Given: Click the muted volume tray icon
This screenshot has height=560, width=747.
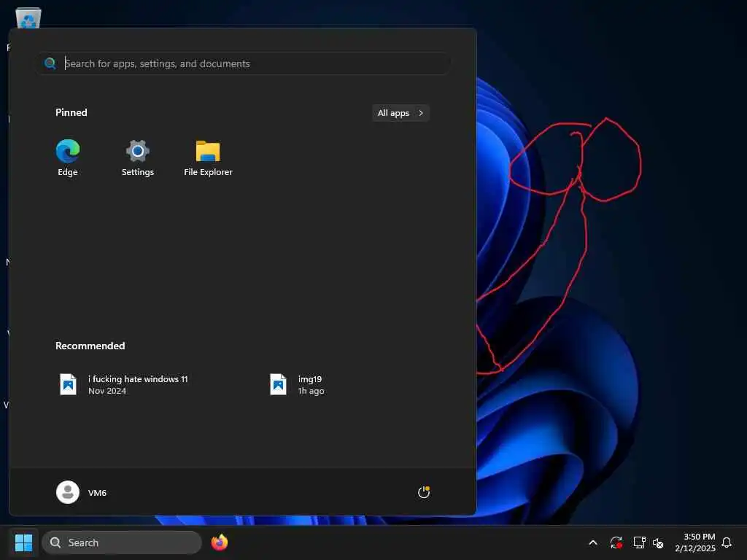Looking at the screenshot, I should coord(658,542).
